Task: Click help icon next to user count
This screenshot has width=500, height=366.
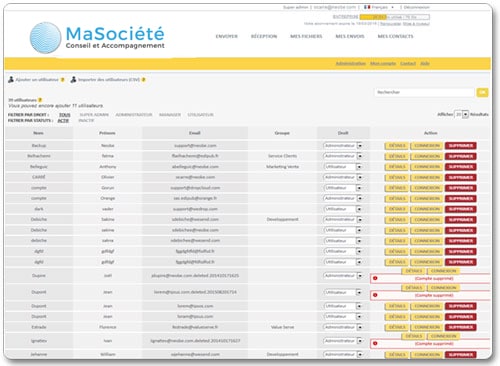Action: click(40, 100)
